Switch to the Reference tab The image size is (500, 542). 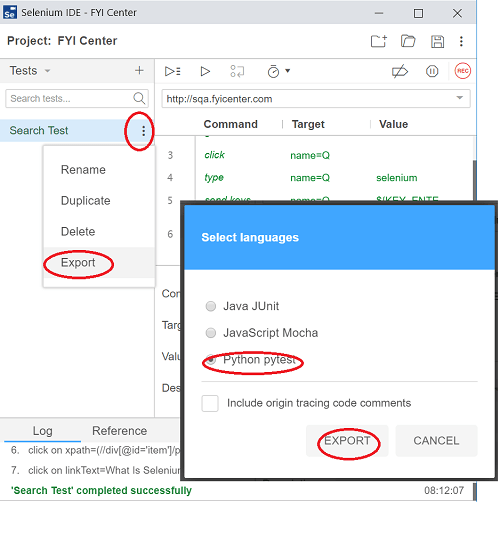coord(119,431)
